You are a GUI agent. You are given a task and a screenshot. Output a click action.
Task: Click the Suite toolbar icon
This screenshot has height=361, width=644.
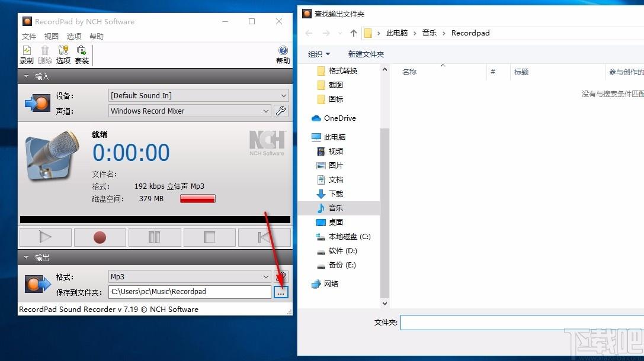click(x=82, y=55)
